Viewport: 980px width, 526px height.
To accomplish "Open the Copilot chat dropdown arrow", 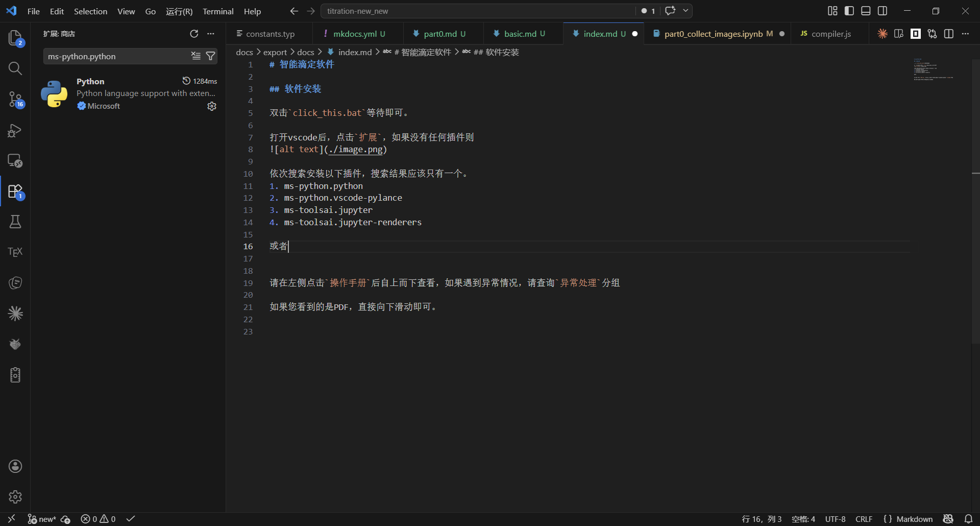I will [685, 11].
